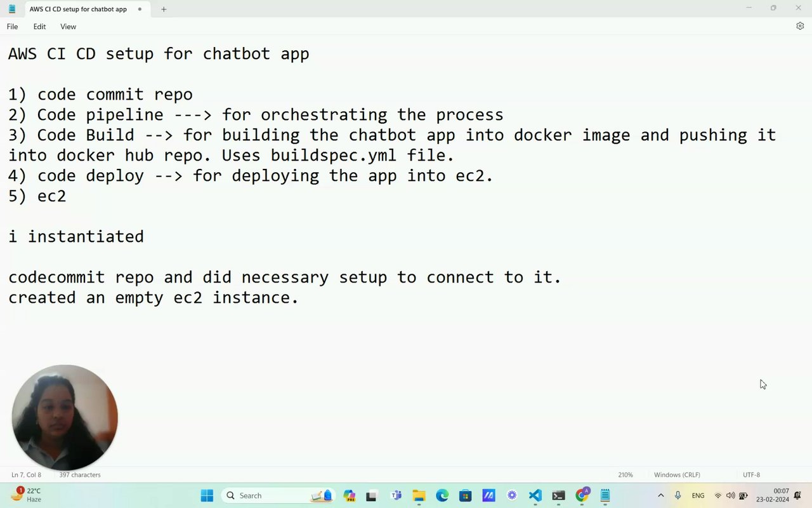Image resolution: width=812 pixels, height=508 pixels.
Task: Click the '5) ec2' line
Action: click(x=37, y=196)
